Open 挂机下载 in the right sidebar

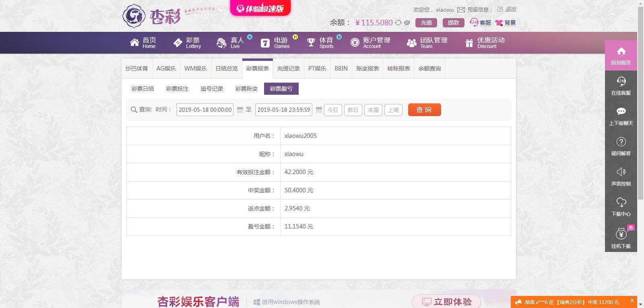tap(621, 238)
